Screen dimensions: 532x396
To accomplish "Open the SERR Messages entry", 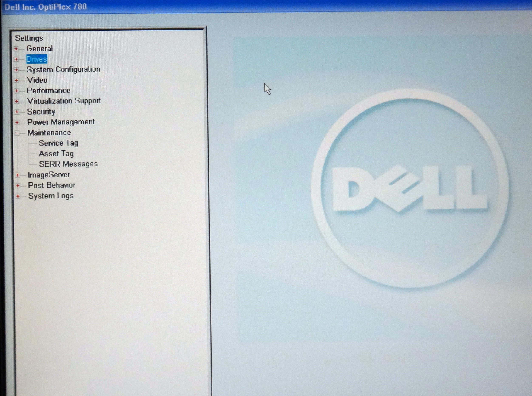I will 68,164.
